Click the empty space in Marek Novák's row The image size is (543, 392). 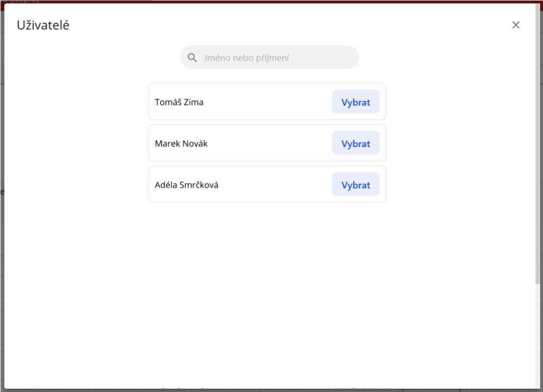[x=265, y=144]
